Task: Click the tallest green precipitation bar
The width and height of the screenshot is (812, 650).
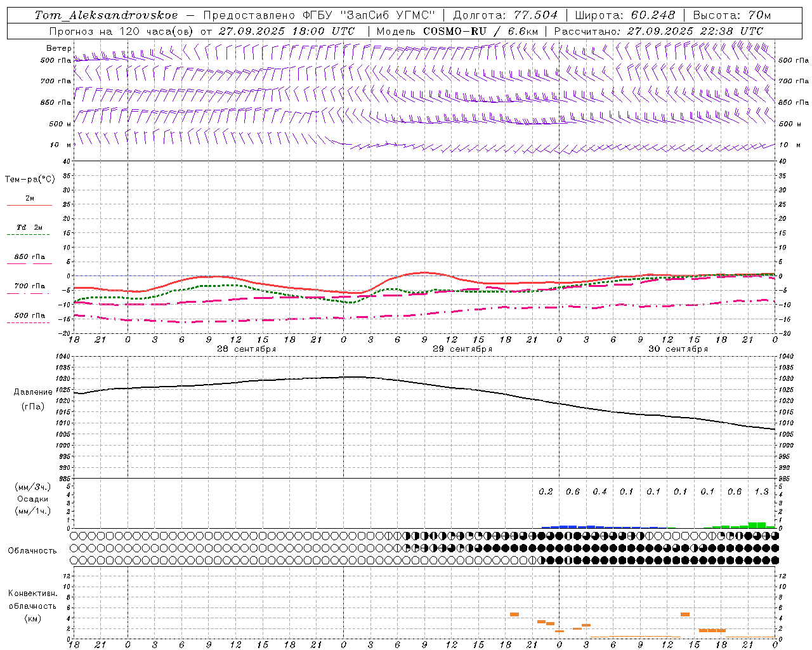Action: click(757, 525)
